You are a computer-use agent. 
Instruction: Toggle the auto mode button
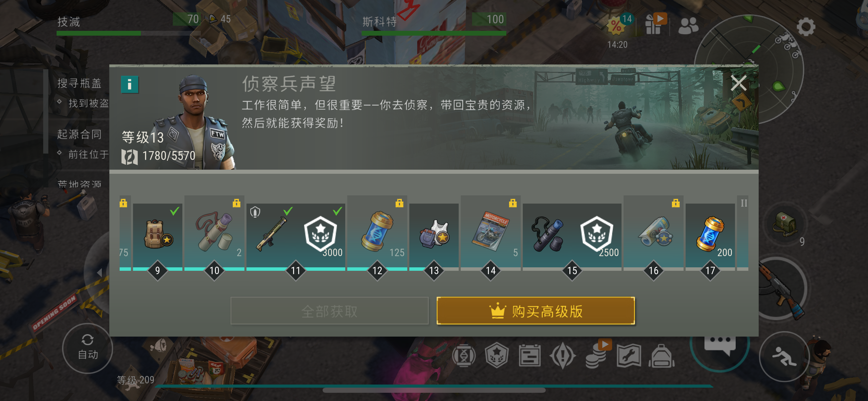[x=88, y=348]
